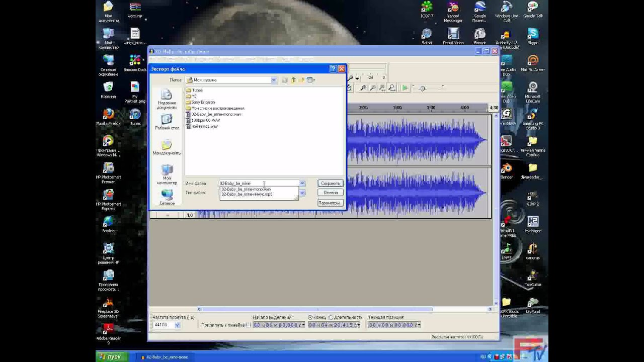This screenshot has width=644, height=362.
Task: Open the input meter dropdown arrow
Action: (x=357, y=78)
